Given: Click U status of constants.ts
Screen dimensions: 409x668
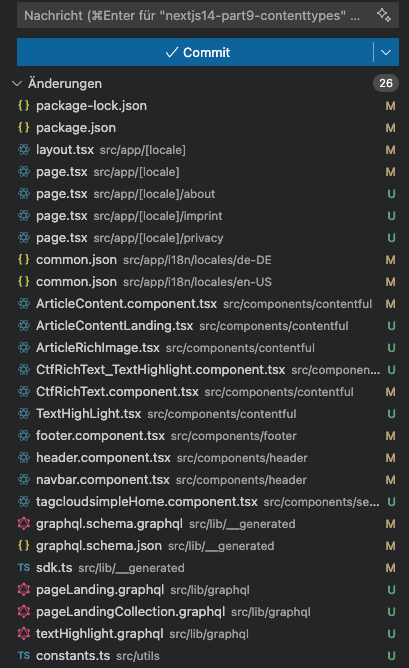Looking at the screenshot, I should 391,656.
